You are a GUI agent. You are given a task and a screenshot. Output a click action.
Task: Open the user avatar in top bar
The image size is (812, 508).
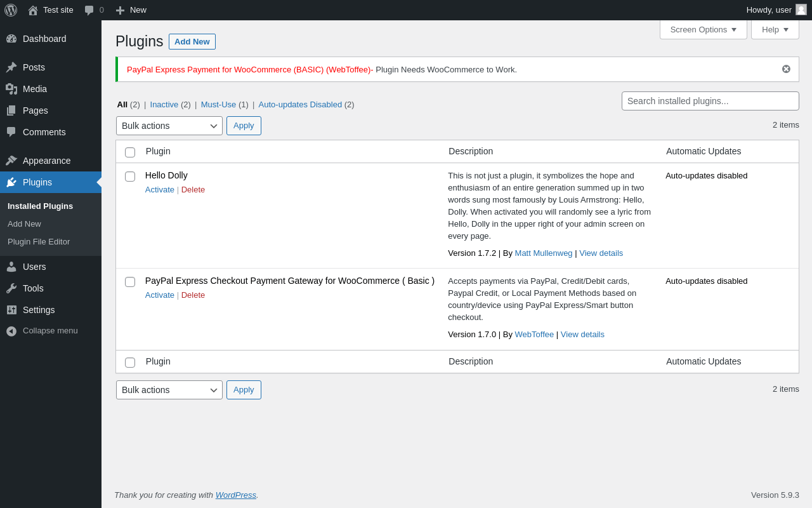pos(801,10)
